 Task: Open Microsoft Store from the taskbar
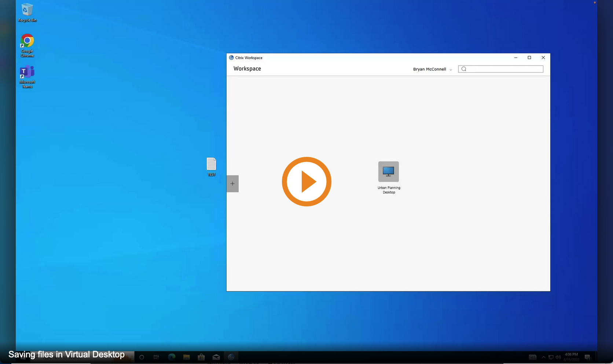[201, 357]
